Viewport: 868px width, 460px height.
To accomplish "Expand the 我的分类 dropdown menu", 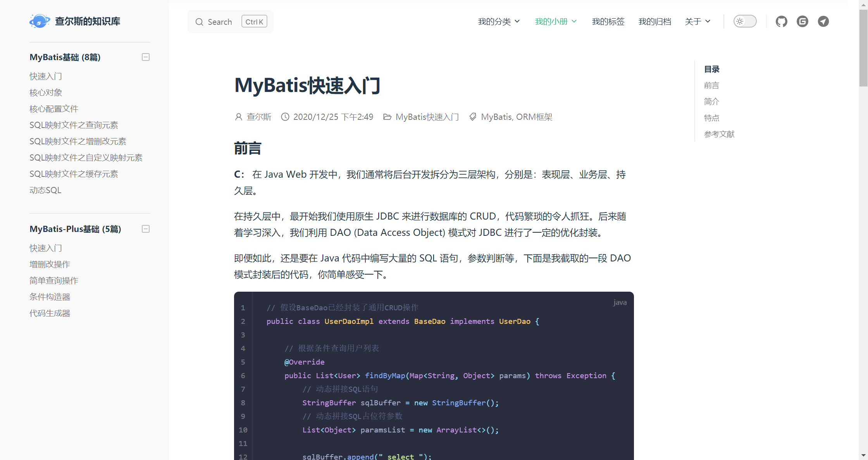I will (x=498, y=22).
